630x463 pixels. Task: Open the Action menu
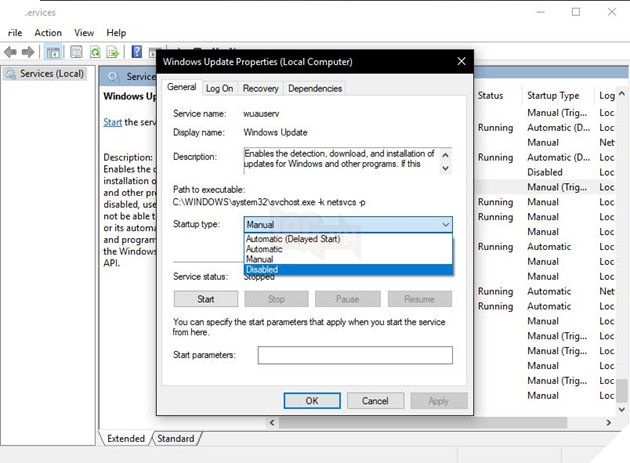pos(48,32)
